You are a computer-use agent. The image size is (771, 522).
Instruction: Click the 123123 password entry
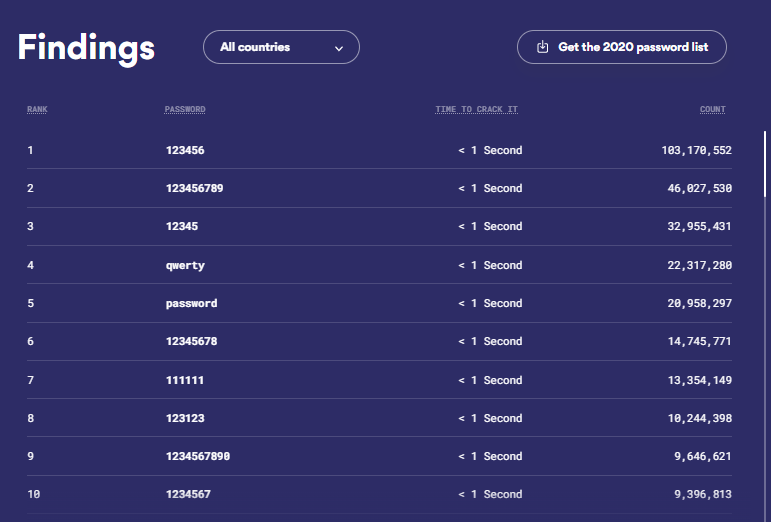pyautogui.click(x=185, y=418)
